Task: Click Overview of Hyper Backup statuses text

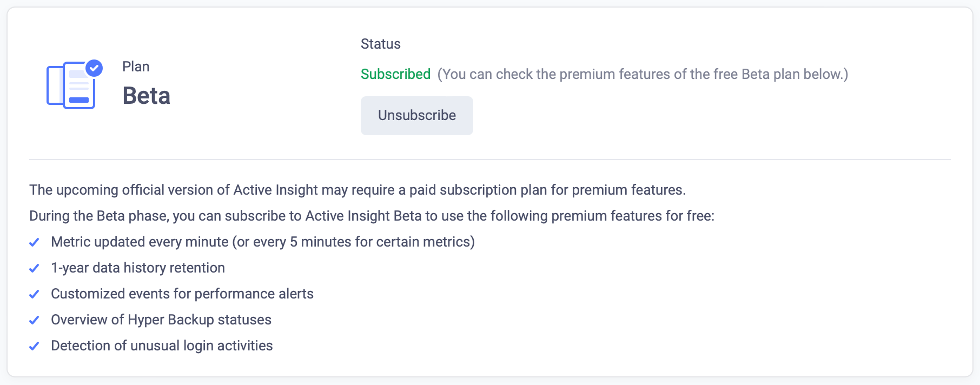Action: [161, 320]
